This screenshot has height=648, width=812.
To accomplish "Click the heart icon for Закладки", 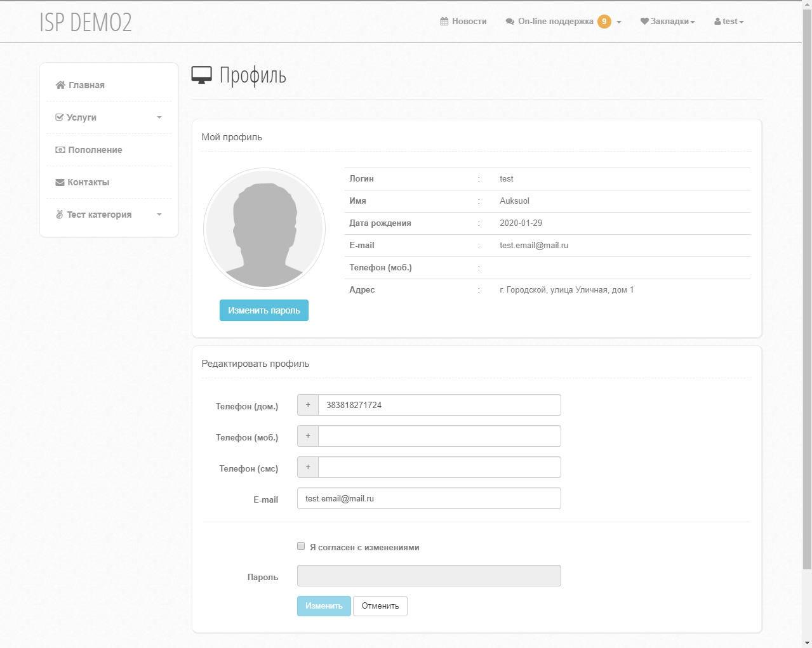I will tap(644, 22).
